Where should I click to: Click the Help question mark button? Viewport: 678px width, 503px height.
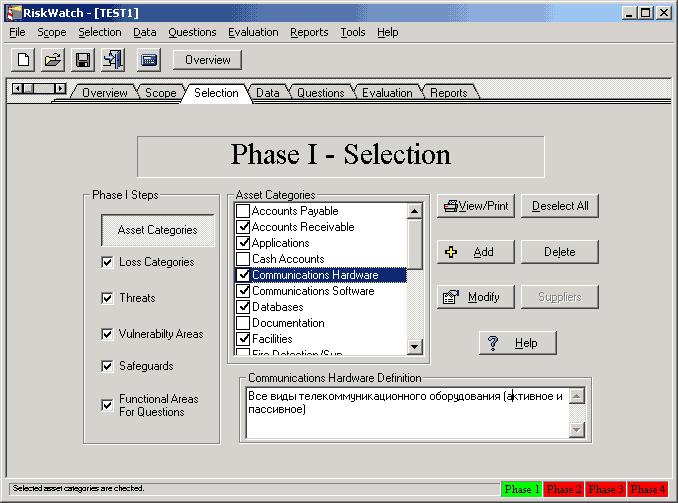coord(518,343)
